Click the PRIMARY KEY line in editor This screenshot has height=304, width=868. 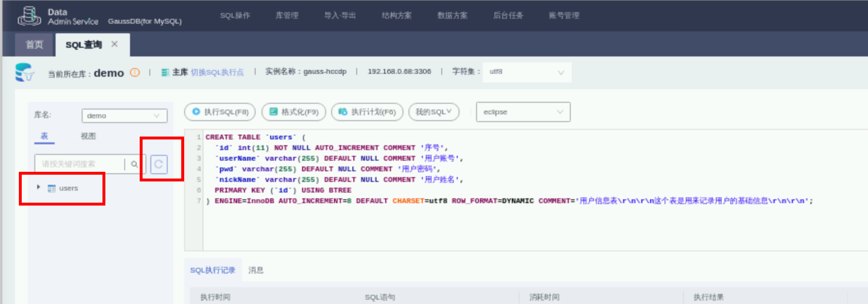tap(283, 190)
